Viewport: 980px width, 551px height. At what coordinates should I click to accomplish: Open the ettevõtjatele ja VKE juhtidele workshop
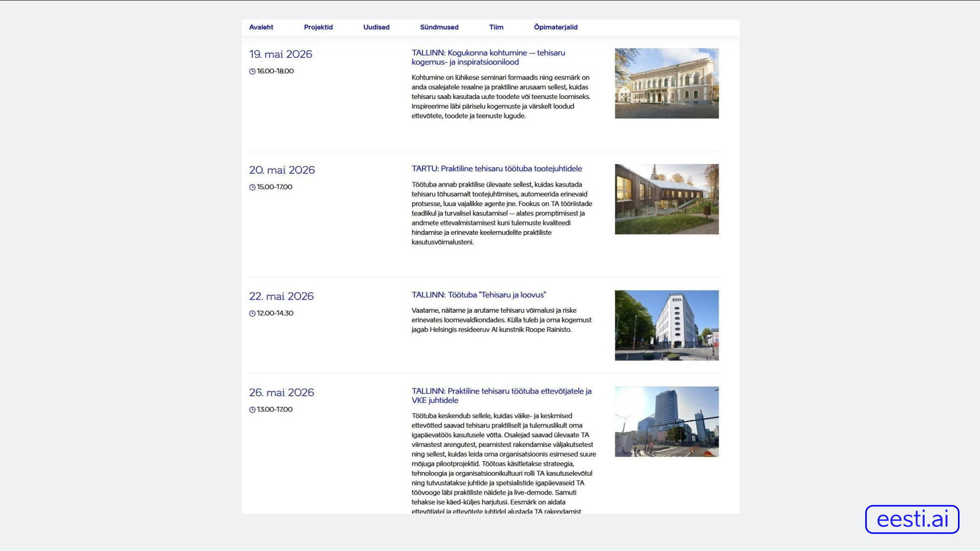pos(501,396)
